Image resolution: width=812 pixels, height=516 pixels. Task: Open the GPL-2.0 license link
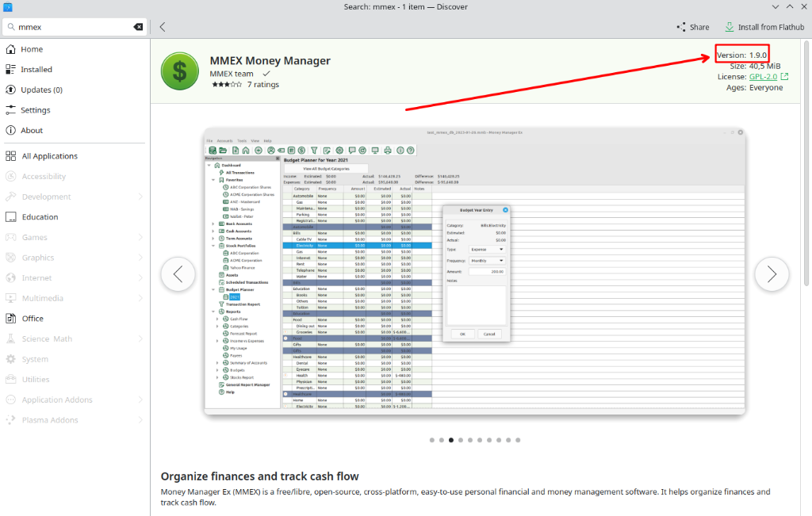coord(764,76)
